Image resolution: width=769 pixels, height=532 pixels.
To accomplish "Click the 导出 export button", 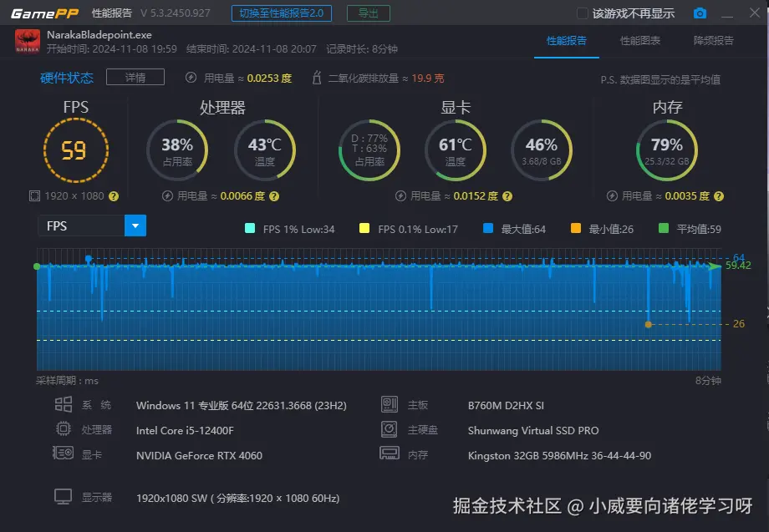I will tap(369, 13).
